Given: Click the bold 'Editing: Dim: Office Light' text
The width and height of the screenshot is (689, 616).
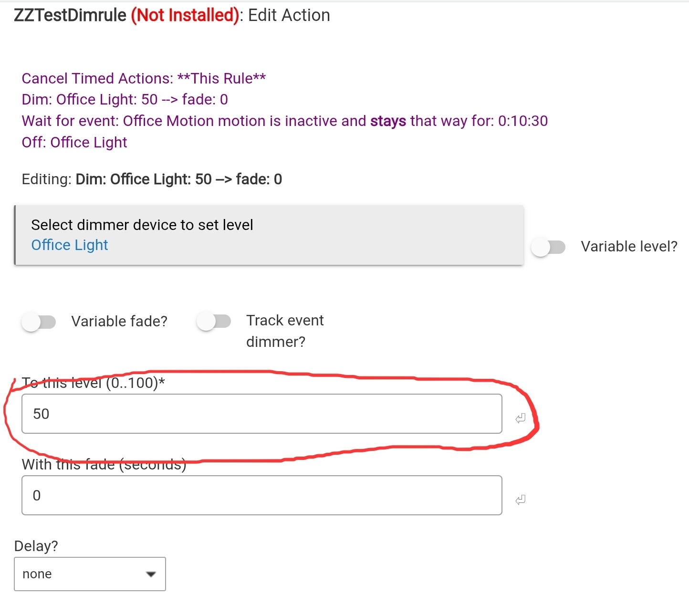Looking at the screenshot, I should tap(178, 179).
